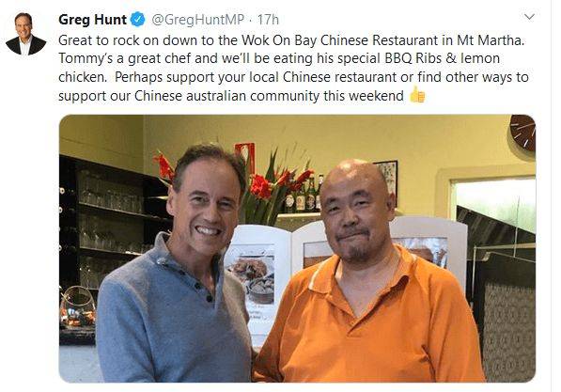The image size is (561, 392).
Task: Open the attached restaurant photo
Action: click(x=297, y=248)
